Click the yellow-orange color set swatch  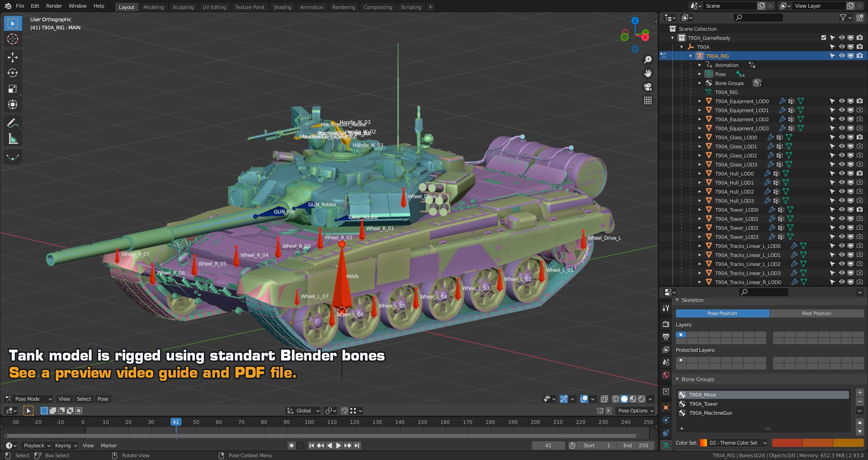[x=849, y=443]
